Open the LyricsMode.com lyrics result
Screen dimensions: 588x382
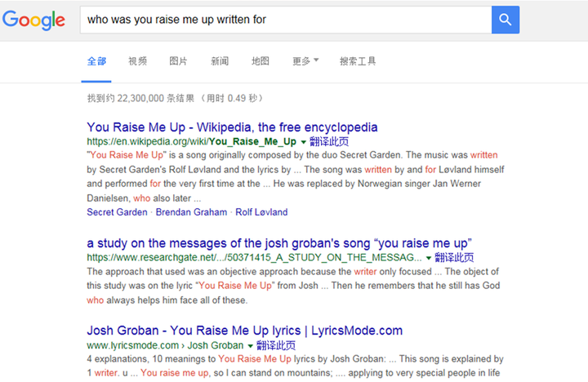244,331
